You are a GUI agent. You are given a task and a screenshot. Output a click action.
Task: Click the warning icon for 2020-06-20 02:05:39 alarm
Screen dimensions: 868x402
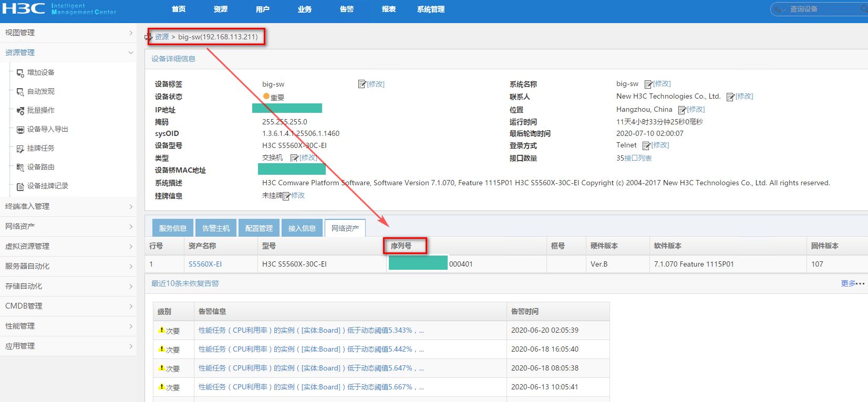tap(162, 330)
